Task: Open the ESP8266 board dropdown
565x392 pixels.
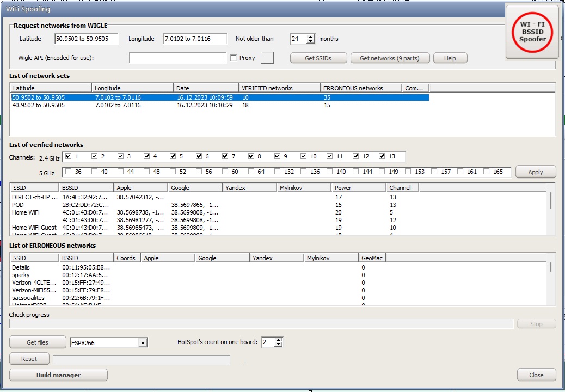Action: (143, 343)
